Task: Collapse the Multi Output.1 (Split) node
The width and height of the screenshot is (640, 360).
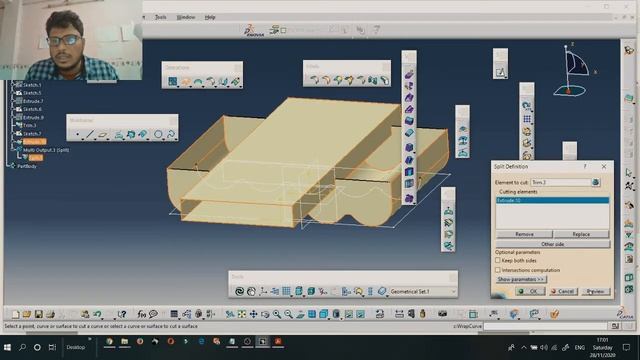Action: [13, 150]
